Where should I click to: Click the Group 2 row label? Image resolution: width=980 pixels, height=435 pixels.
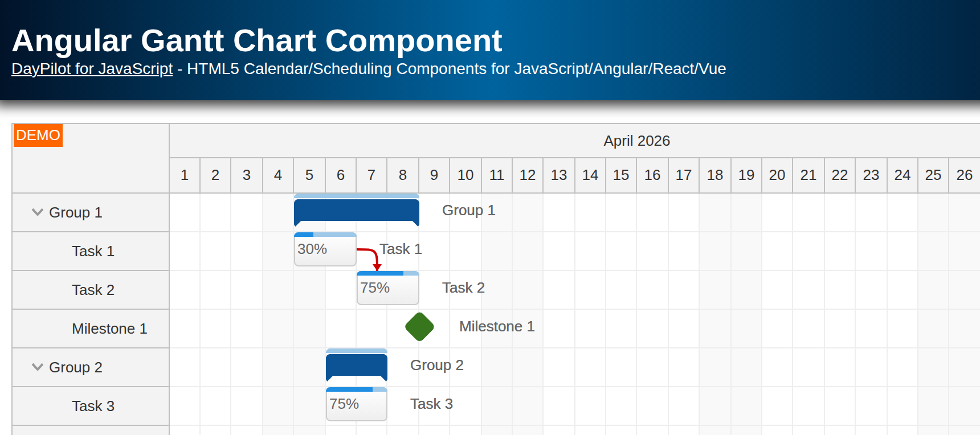tap(76, 367)
